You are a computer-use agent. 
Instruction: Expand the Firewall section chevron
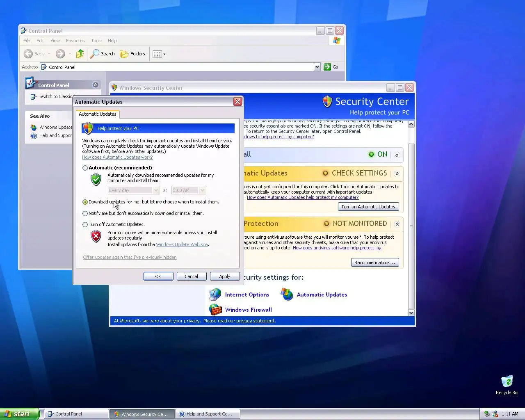pyautogui.click(x=397, y=155)
